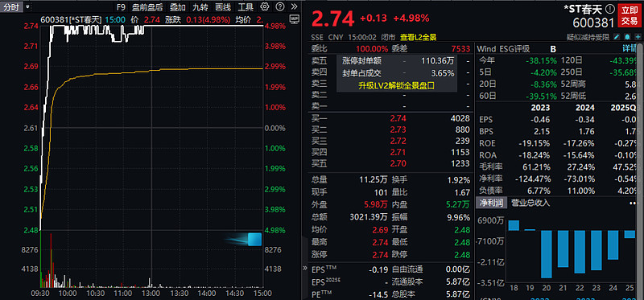Click 10:00 time axis label
The width and height of the screenshot is (644, 300).
(68, 294)
